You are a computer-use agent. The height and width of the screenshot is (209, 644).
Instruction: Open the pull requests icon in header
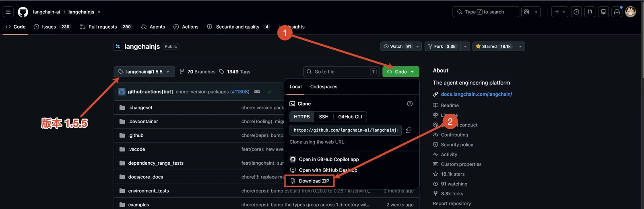pyautogui.click(x=590, y=12)
